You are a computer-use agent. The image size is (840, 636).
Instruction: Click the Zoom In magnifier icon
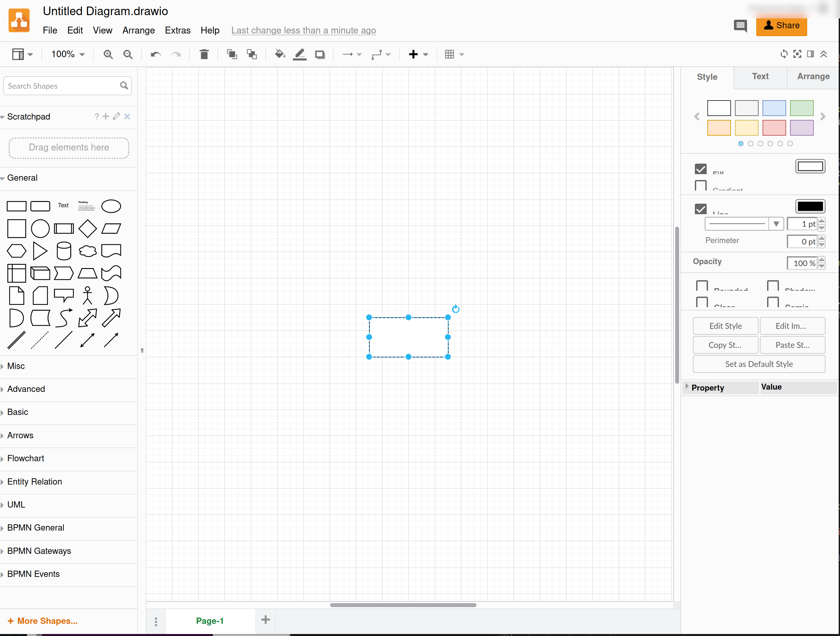[108, 54]
